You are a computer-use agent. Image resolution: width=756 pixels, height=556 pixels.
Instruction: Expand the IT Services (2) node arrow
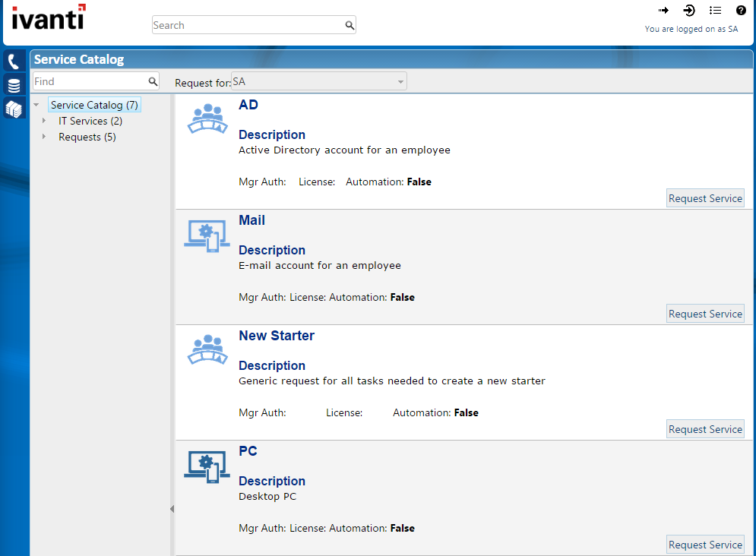pyautogui.click(x=44, y=121)
